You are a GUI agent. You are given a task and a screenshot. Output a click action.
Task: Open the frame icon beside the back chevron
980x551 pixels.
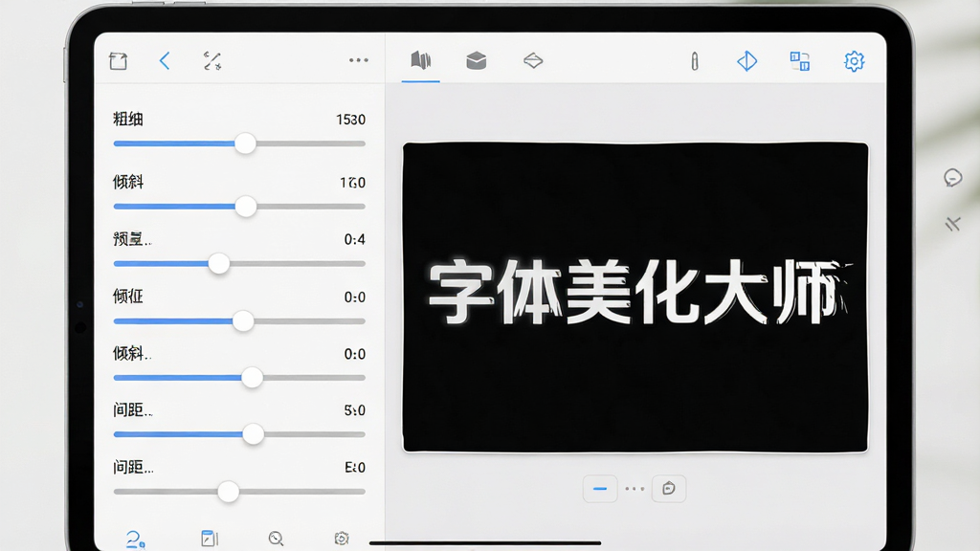point(118,60)
